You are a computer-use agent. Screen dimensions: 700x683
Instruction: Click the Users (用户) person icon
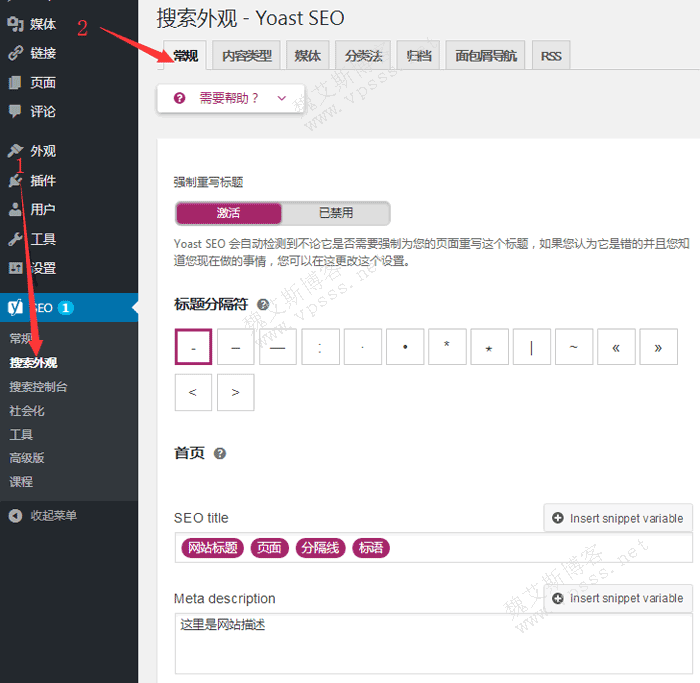point(15,210)
